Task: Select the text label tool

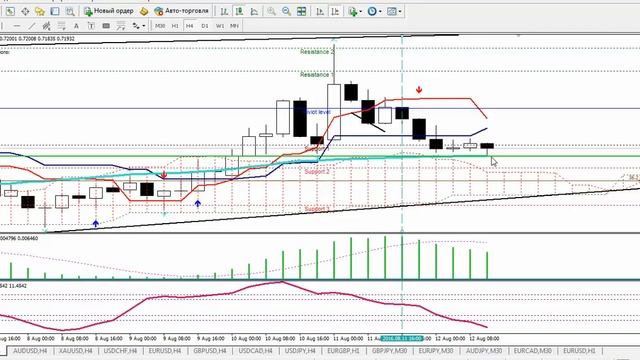Action: pyautogui.click(x=91, y=26)
